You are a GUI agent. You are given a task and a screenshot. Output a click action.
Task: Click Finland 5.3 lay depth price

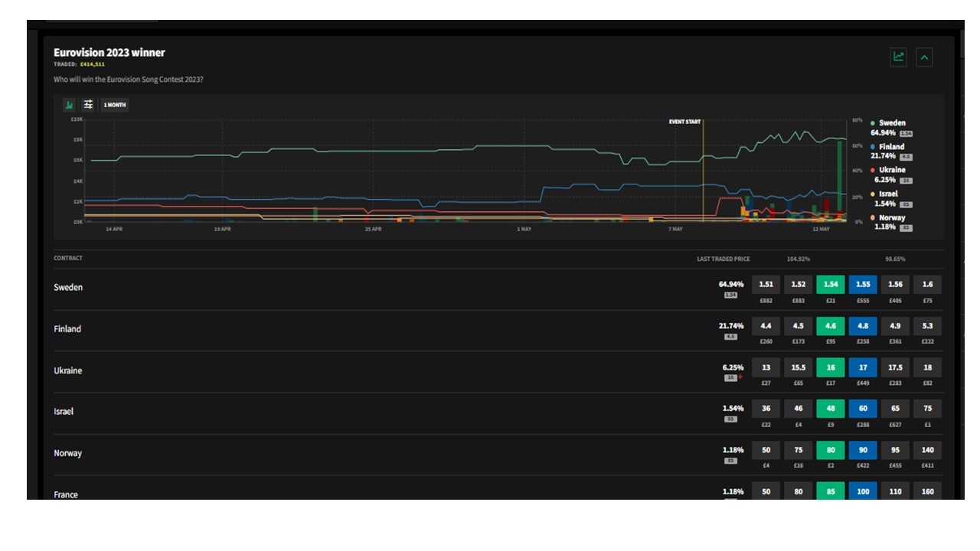click(x=927, y=329)
